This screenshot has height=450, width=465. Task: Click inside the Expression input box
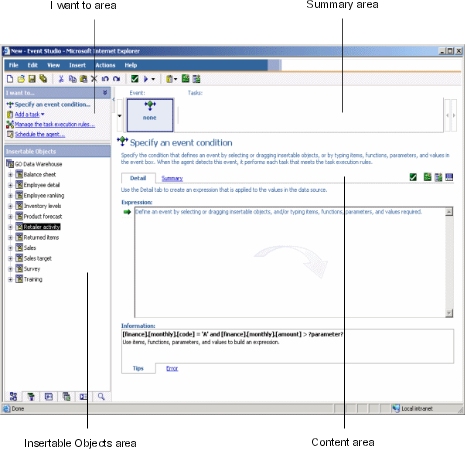click(x=290, y=262)
